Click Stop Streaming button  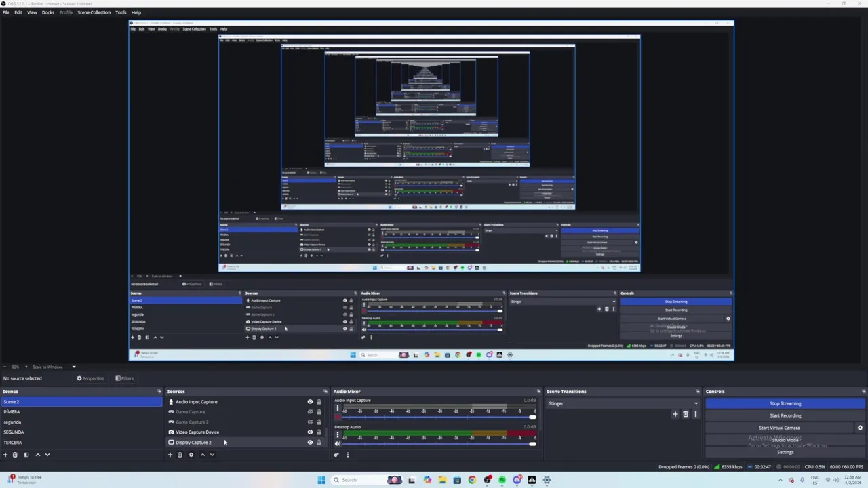coord(785,403)
